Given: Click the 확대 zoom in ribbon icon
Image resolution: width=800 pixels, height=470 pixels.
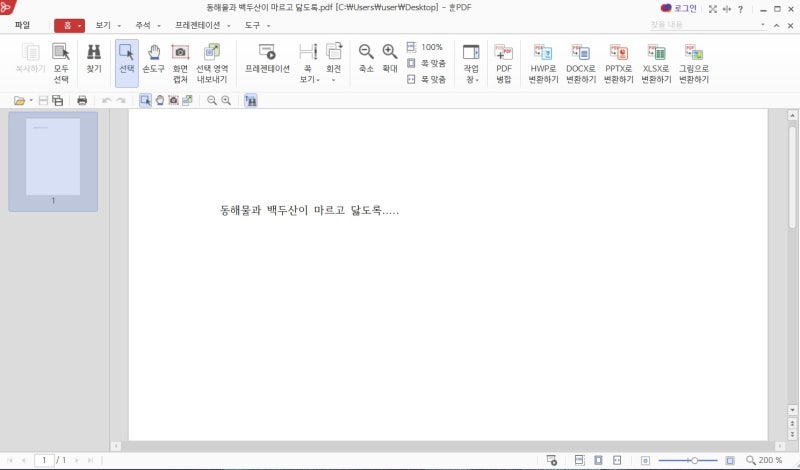Looking at the screenshot, I should coord(390,58).
